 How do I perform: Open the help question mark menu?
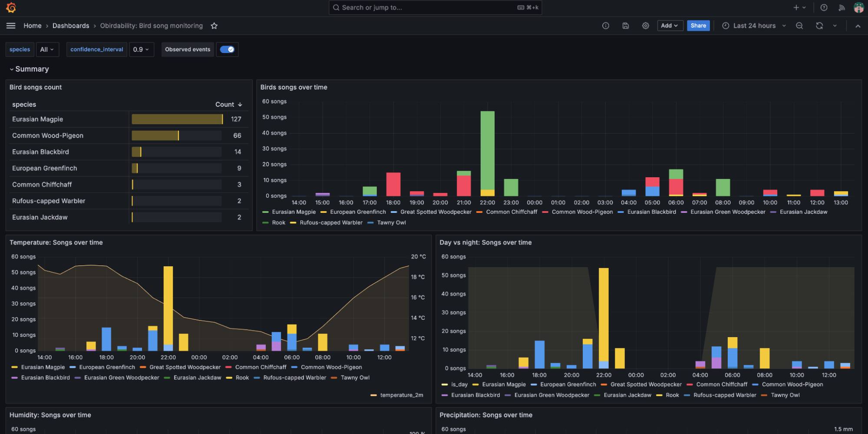[824, 7]
